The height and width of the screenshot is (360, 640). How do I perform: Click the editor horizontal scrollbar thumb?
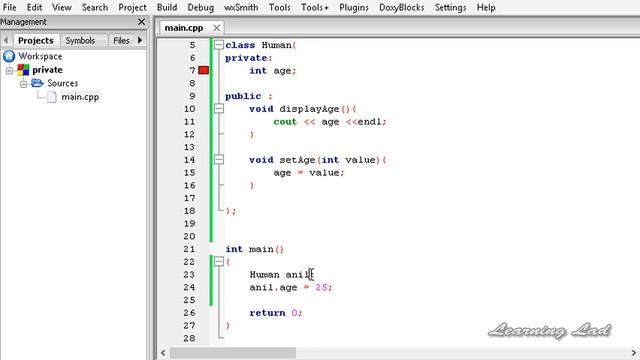(233, 353)
